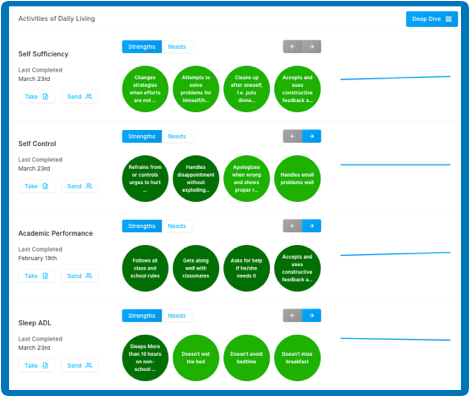Click previous arrow in Sleep ADL row
This screenshot has height=397, width=470.
293,316
